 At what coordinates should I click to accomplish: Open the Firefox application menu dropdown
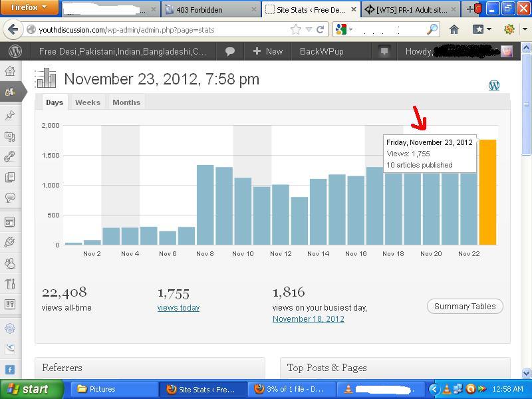point(31,8)
